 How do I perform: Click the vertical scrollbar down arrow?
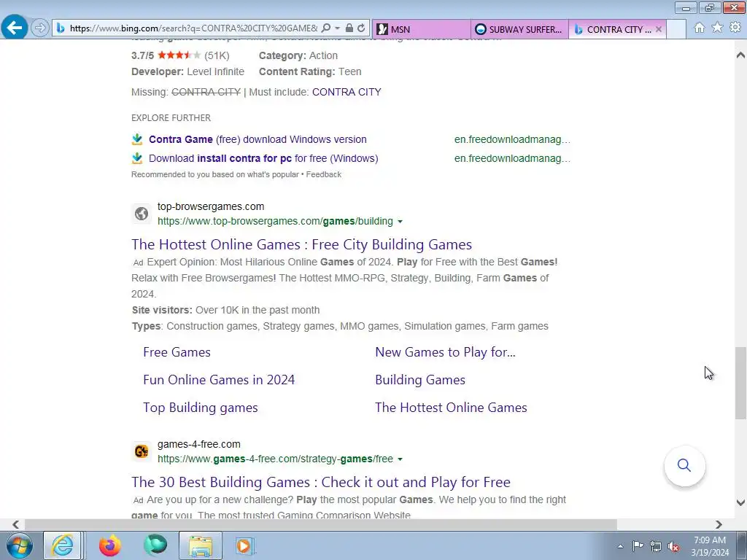[x=740, y=502]
